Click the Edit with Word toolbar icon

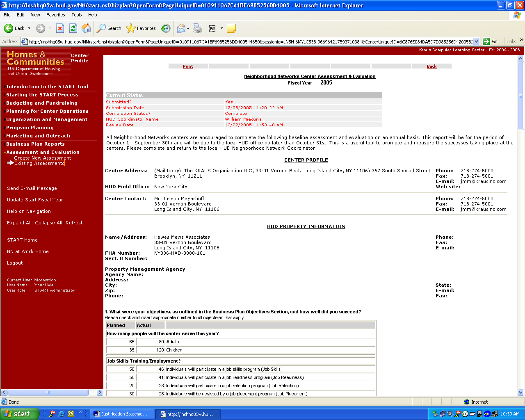click(212, 28)
